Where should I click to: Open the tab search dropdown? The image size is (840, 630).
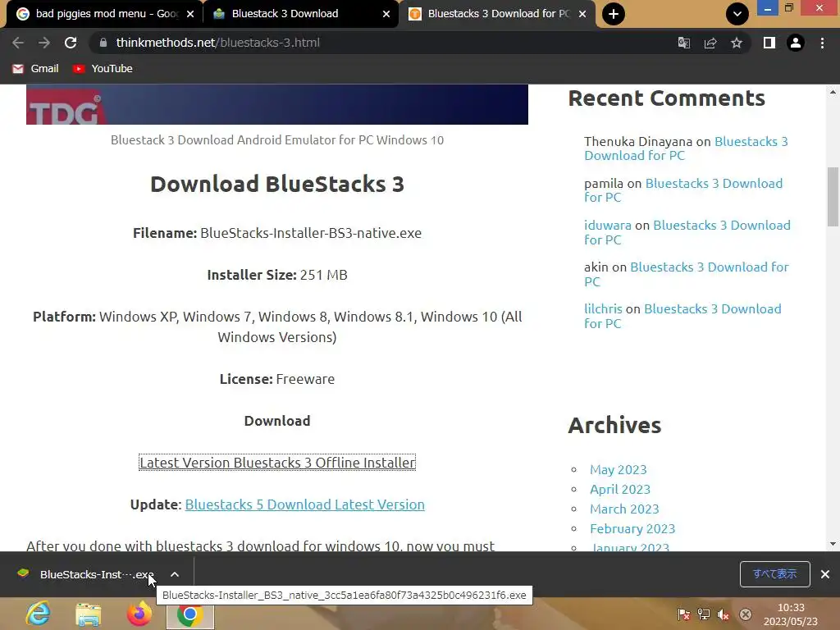pyautogui.click(x=737, y=14)
